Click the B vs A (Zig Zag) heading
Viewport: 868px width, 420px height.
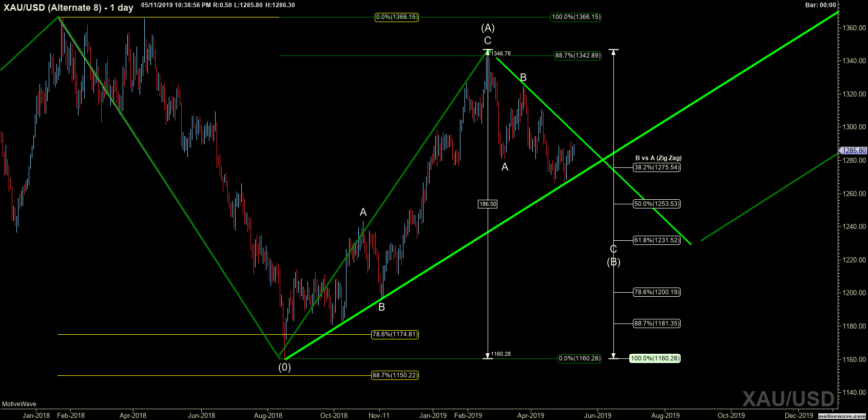659,158
